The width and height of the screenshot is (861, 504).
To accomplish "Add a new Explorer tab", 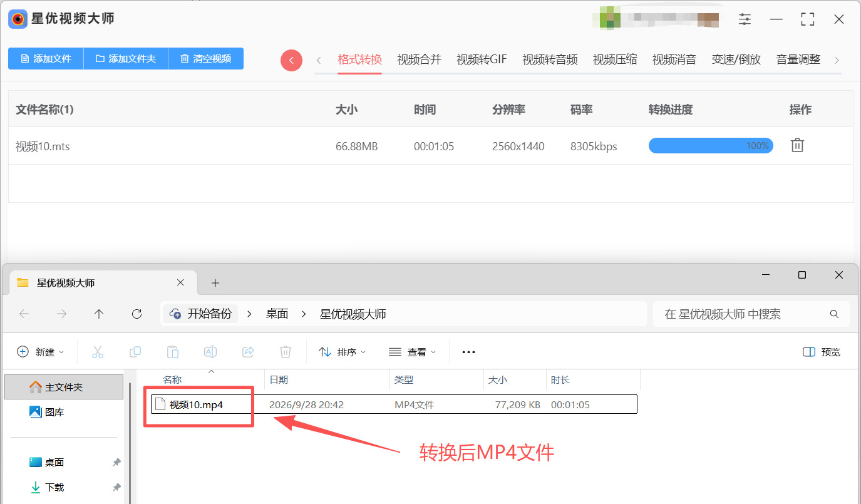I will [215, 283].
